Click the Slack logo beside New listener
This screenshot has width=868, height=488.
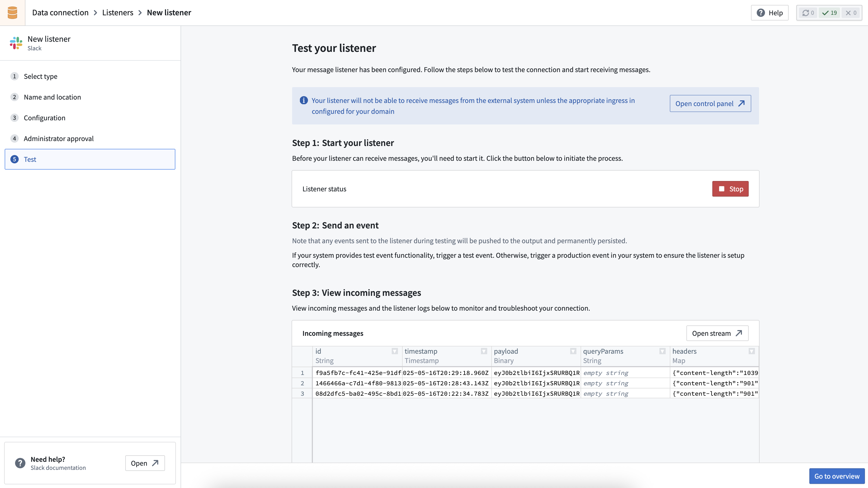[x=16, y=43]
